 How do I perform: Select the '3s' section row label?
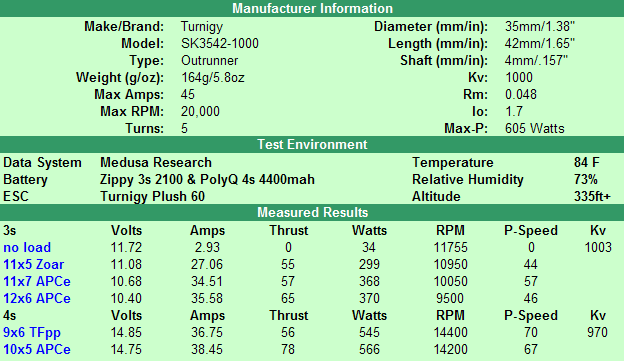(10, 230)
